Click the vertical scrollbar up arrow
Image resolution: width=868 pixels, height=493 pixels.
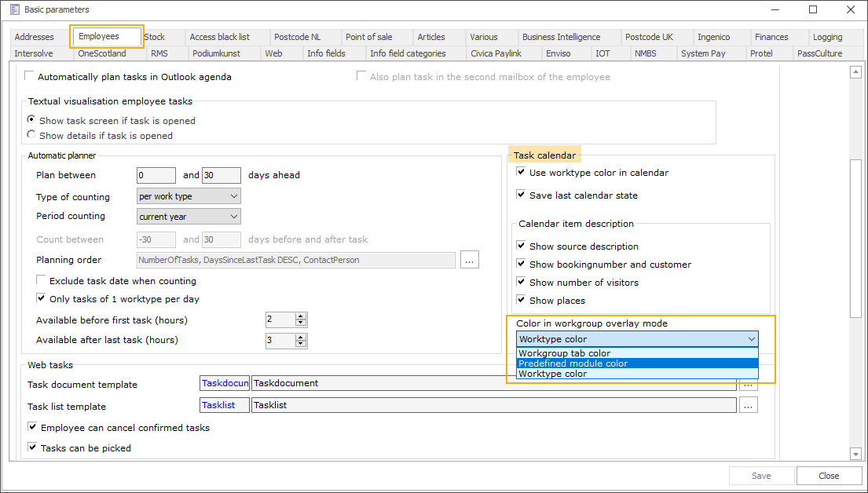click(x=855, y=71)
